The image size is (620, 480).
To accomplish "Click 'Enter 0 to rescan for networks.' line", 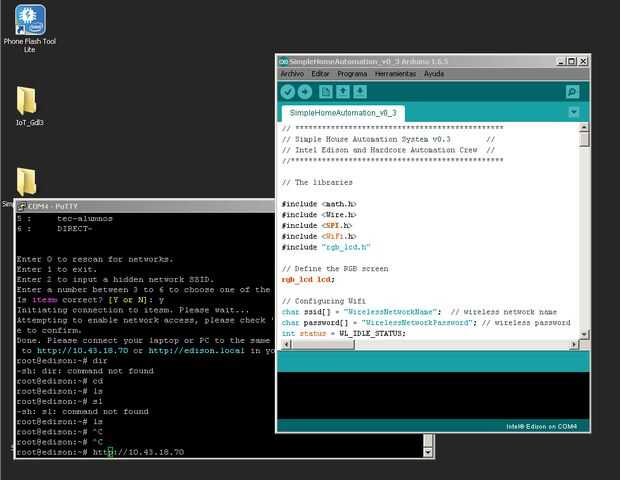I will click(95, 259).
